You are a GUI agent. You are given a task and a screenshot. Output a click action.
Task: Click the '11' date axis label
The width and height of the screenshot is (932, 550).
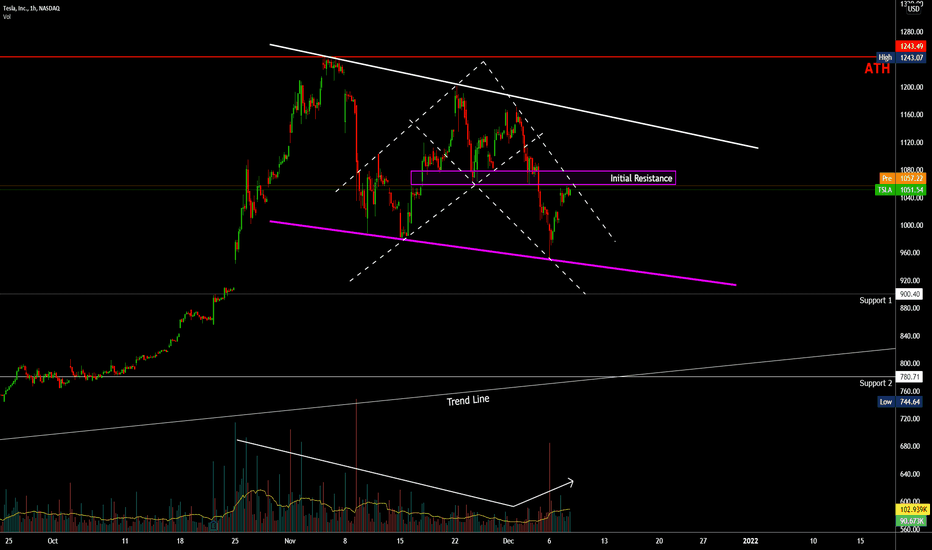[125, 541]
